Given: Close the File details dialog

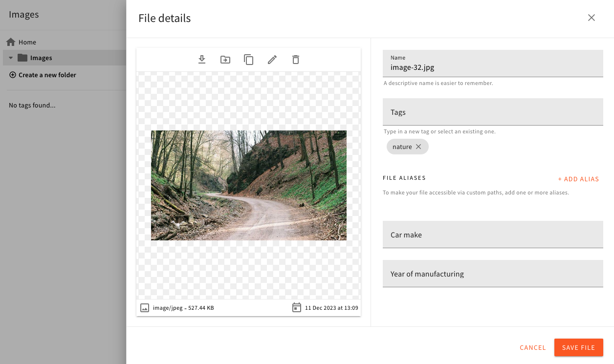Looking at the screenshot, I should [592, 18].
